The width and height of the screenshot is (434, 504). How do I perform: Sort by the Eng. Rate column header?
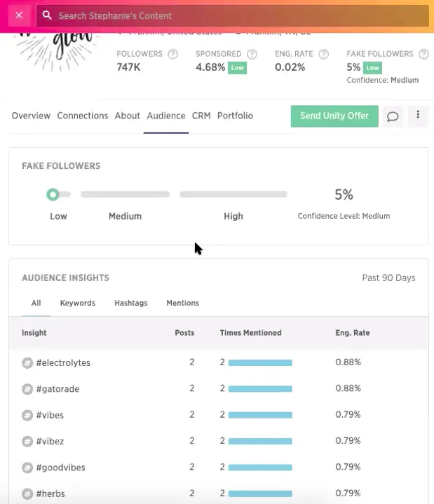(x=352, y=333)
